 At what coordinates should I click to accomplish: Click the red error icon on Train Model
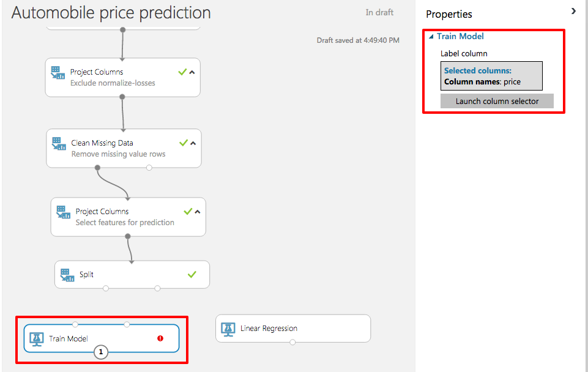pyautogui.click(x=160, y=338)
